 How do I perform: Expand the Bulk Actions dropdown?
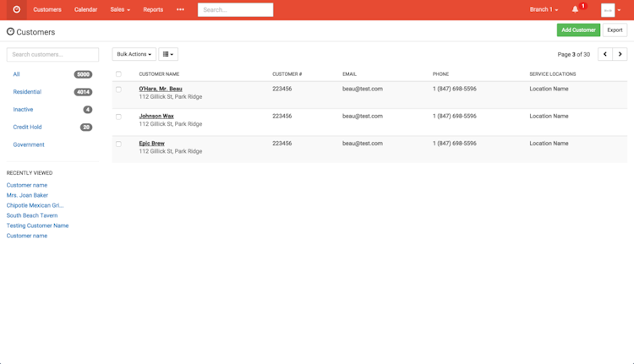pyautogui.click(x=134, y=54)
